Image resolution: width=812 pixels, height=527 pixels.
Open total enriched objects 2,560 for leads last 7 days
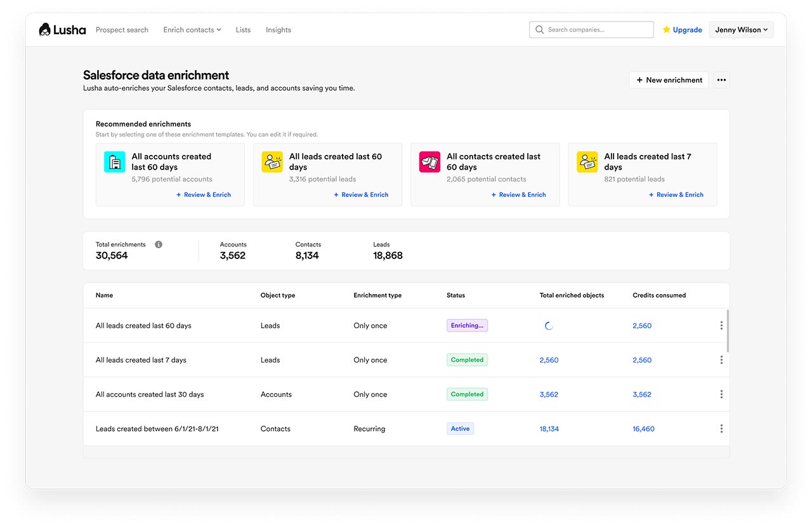549,360
